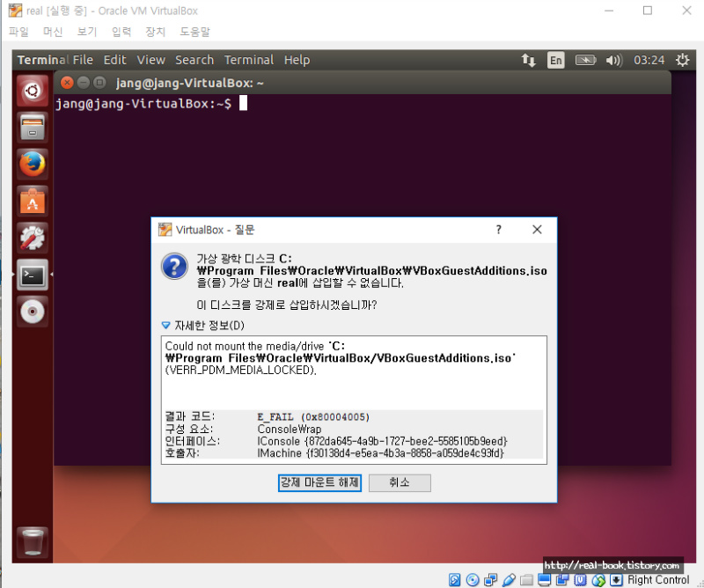Click the terminal prompt jang@jang-VirtualBox:~$
This screenshot has width=704, height=588.
(143, 104)
